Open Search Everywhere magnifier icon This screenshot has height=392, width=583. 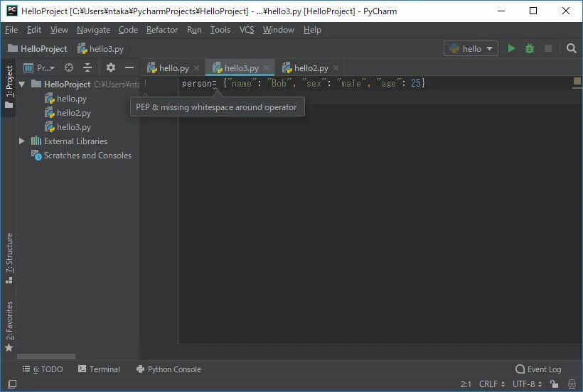[x=571, y=48]
